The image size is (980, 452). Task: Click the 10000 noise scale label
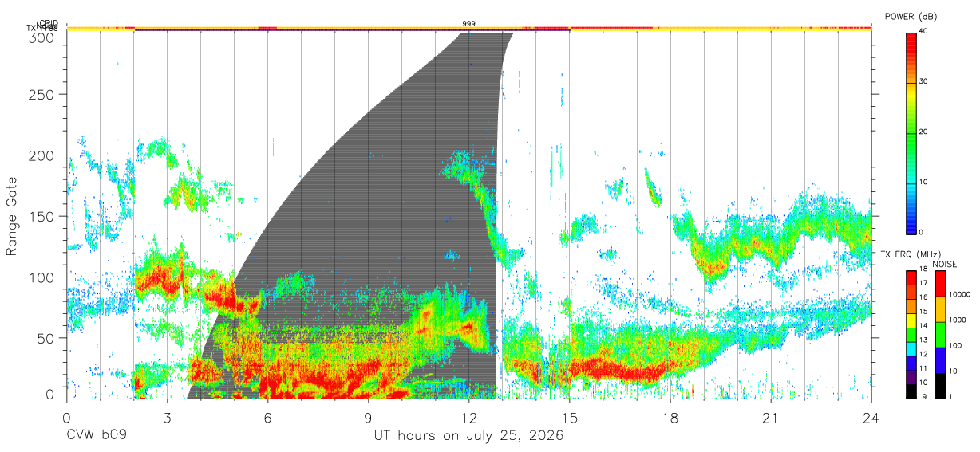959,294
